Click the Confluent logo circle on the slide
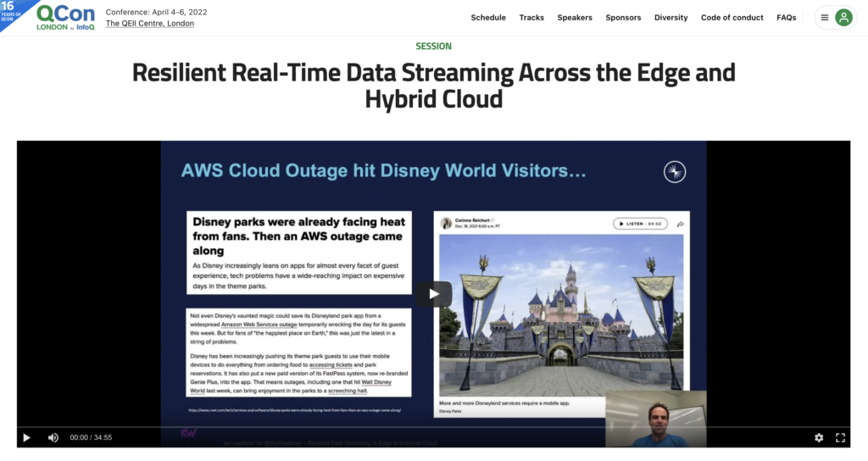868x461 pixels. [x=675, y=171]
